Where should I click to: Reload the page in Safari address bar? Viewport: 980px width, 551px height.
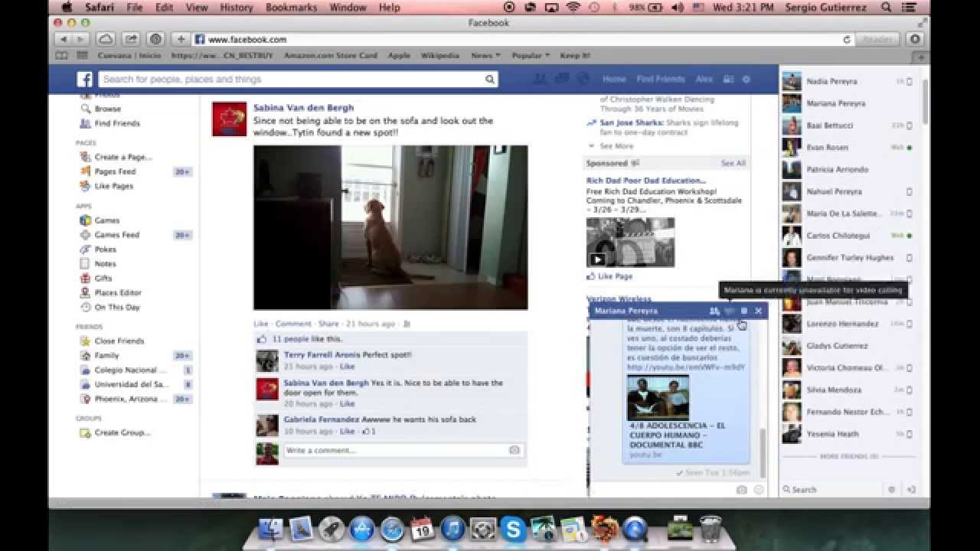[x=847, y=39]
